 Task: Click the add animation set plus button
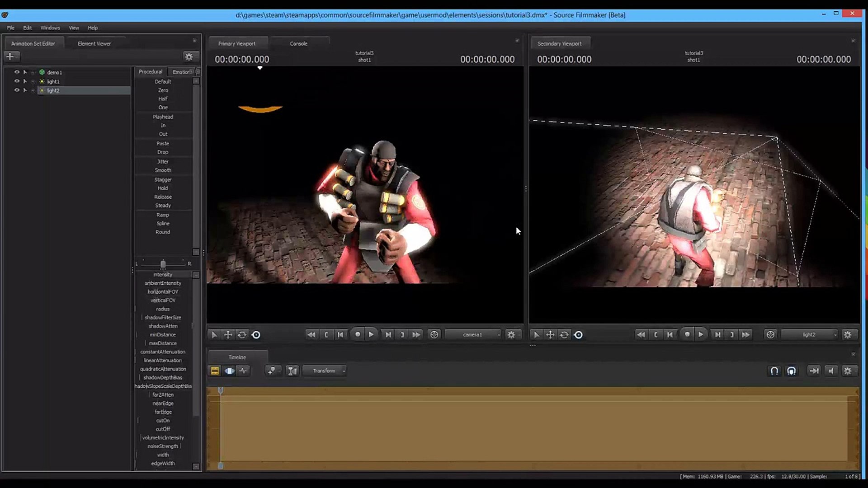(x=10, y=56)
